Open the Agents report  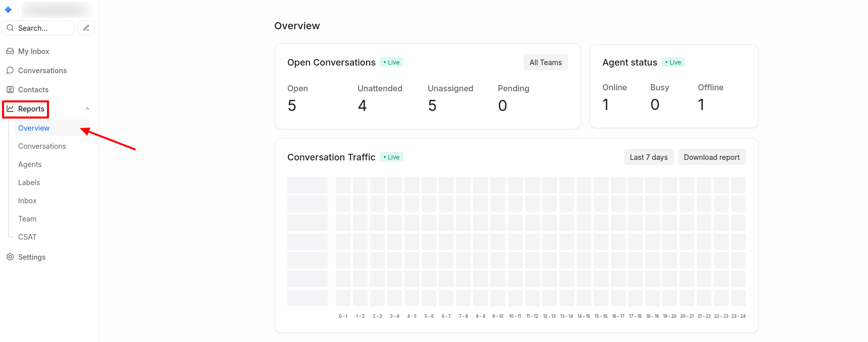(x=30, y=164)
